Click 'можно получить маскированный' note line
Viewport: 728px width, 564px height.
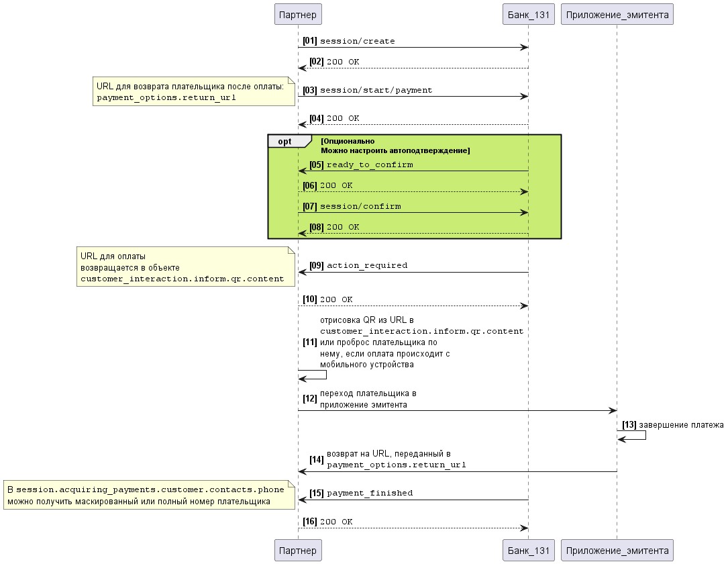(139, 502)
